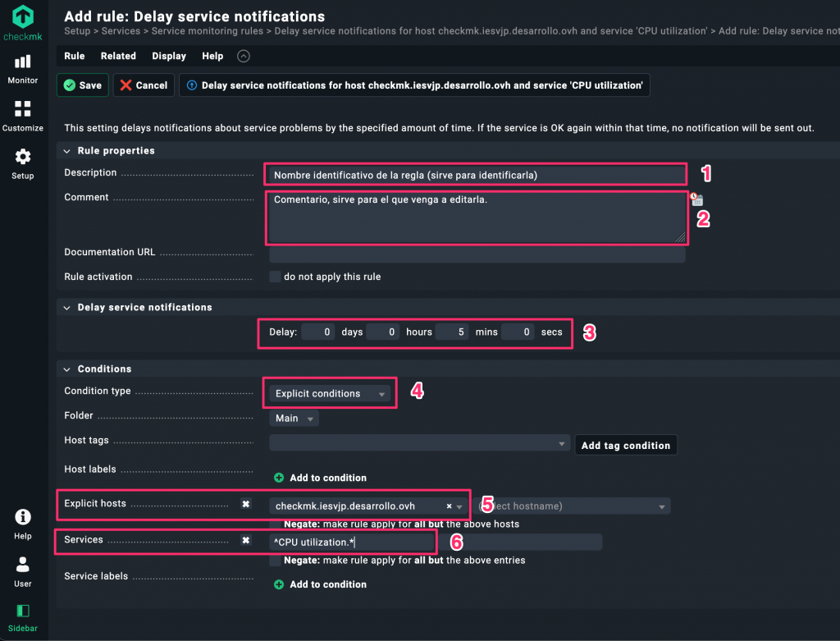Open the Condition type dropdown
The height and width of the screenshot is (641, 840).
pyautogui.click(x=330, y=394)
